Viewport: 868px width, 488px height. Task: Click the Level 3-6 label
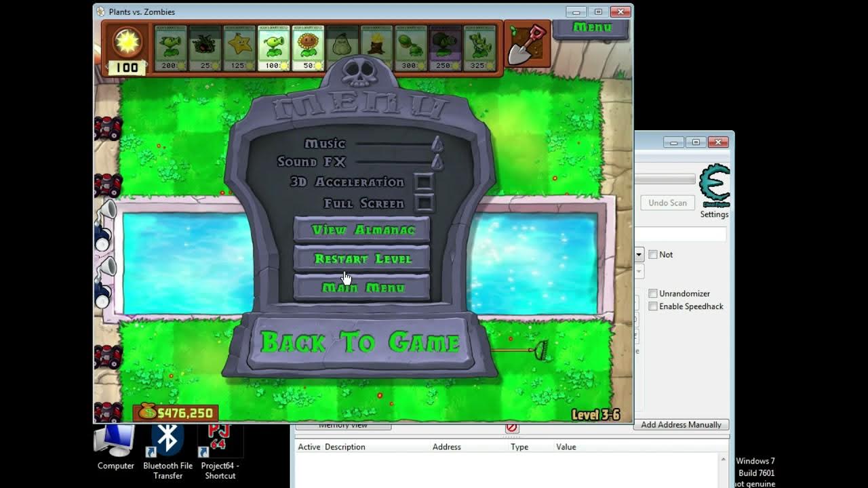point(595,414)
